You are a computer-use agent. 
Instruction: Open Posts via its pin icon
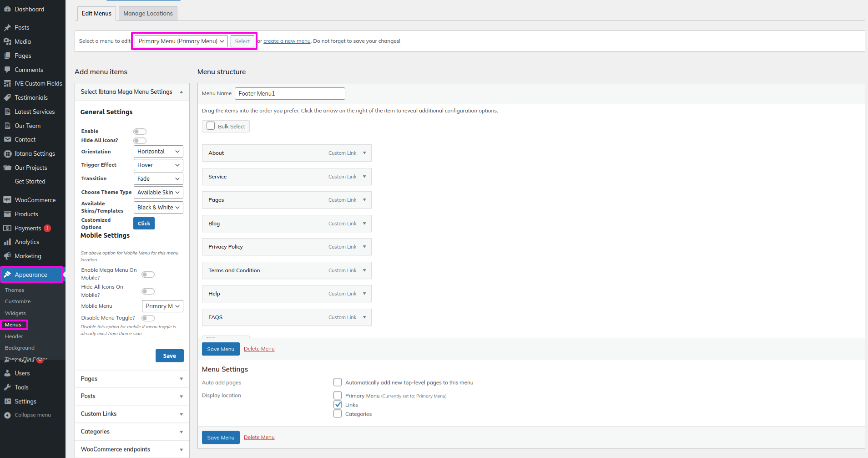[7, 28]
